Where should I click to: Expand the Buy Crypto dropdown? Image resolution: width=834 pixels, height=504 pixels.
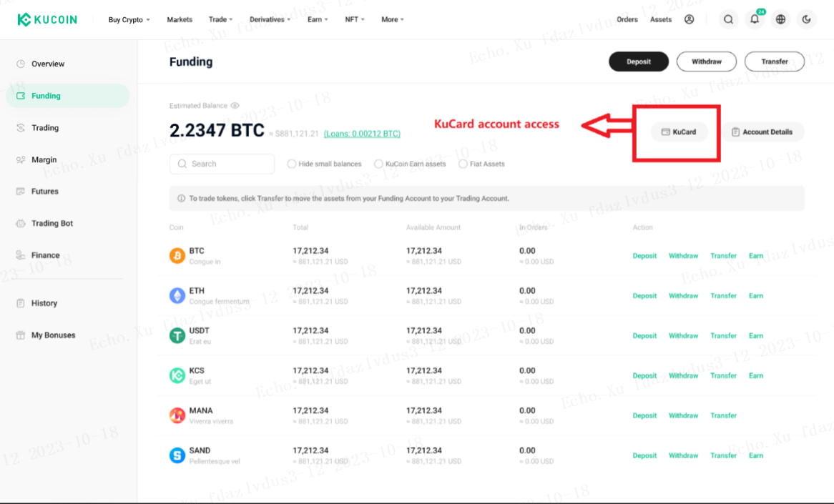tap(129, 20)
